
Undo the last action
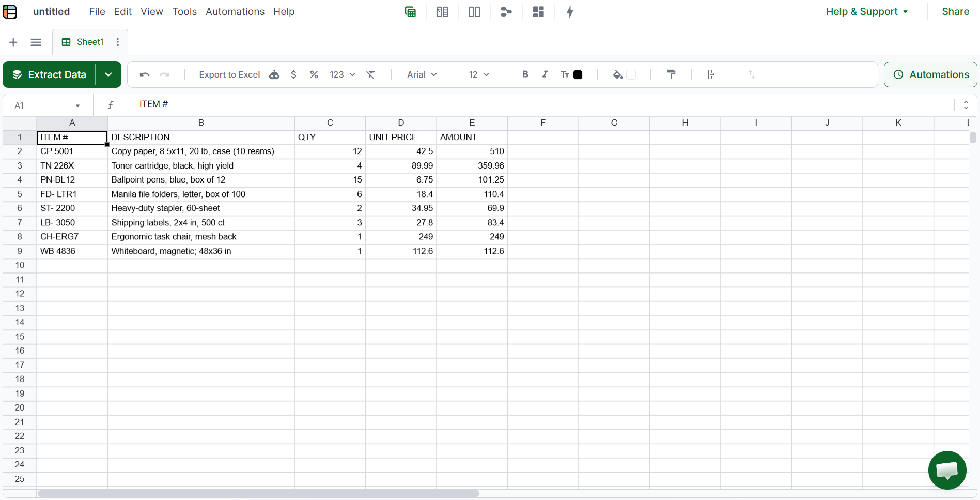coord(145,74)
